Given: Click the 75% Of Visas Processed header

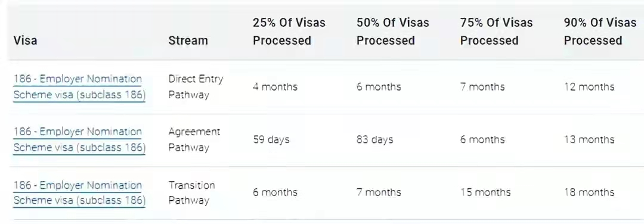Looking at the screenshot, I should pyautogui.click(x=497, y=32).
